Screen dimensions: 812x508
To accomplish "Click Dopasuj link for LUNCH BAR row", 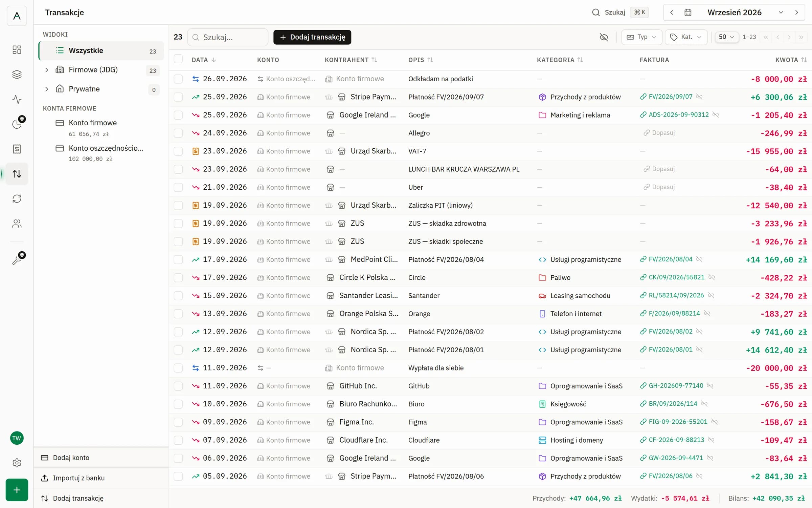I will 659,169.
